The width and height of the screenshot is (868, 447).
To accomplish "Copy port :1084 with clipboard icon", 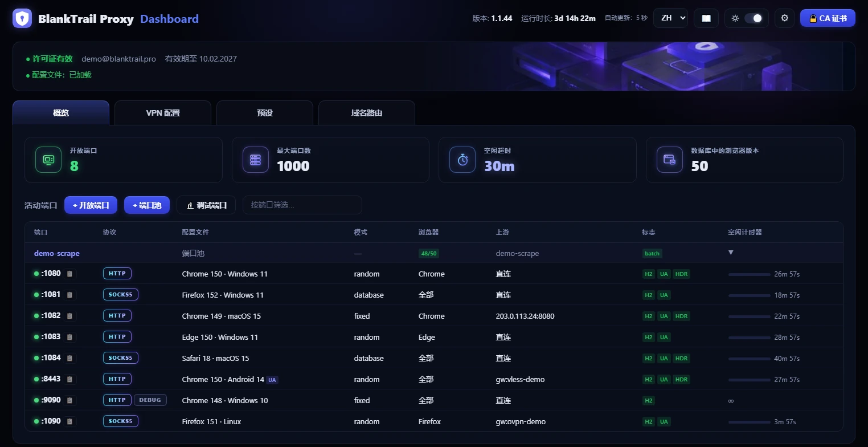I will click(x=70, y=359).
